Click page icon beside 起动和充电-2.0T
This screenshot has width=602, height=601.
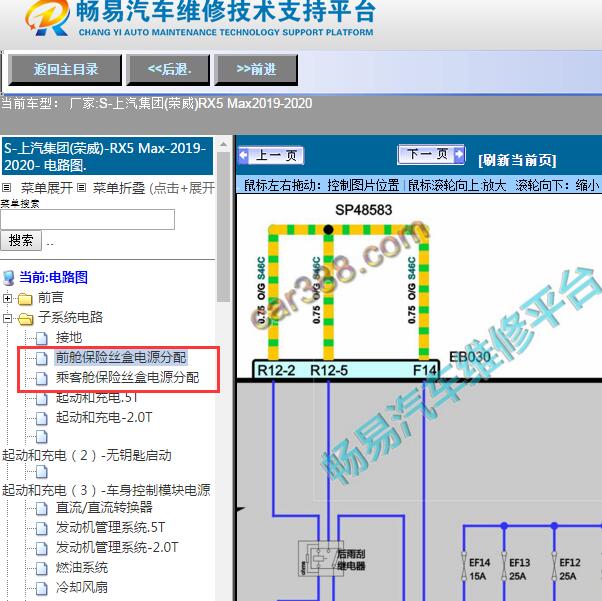[42, 418]
